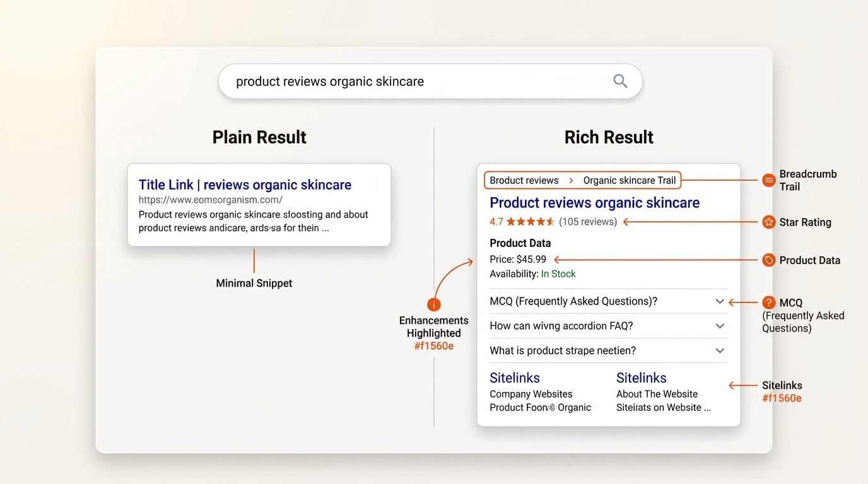Click the Product Foon Organic sitelink text
The height and width of the screenshot is (484, 868).
pyautogui.click(x=541, y=408)
